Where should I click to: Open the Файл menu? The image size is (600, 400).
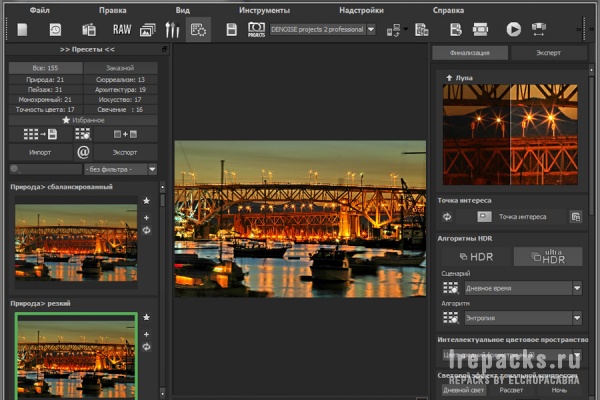39,10
